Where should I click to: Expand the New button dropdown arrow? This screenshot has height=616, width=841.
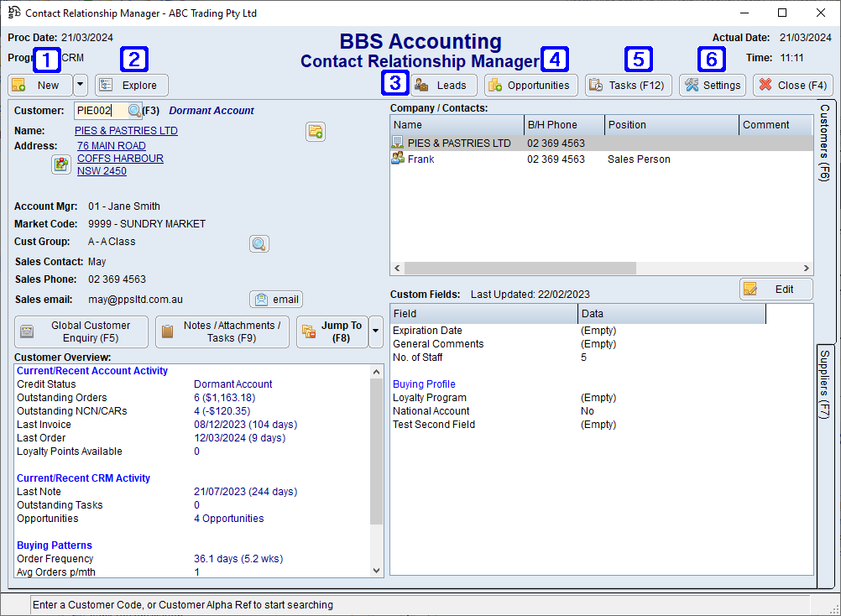tap(78, 85)
